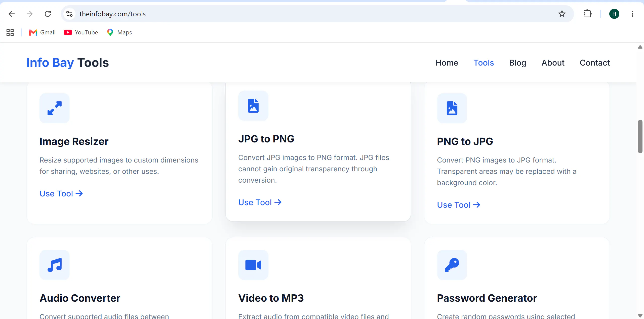The height and width of the screenshot is (319, 644).
Task: Open the Maps bookmark
Action: tap(119, 32)
